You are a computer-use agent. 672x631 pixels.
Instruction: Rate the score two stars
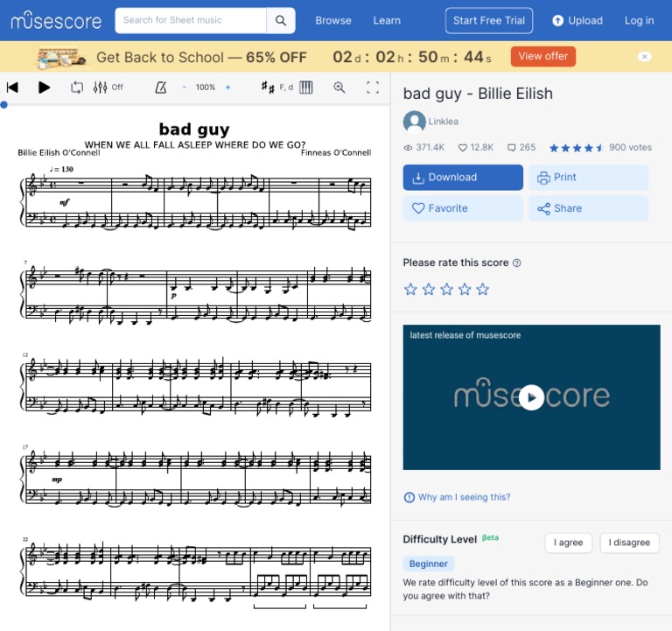point(429,290)
